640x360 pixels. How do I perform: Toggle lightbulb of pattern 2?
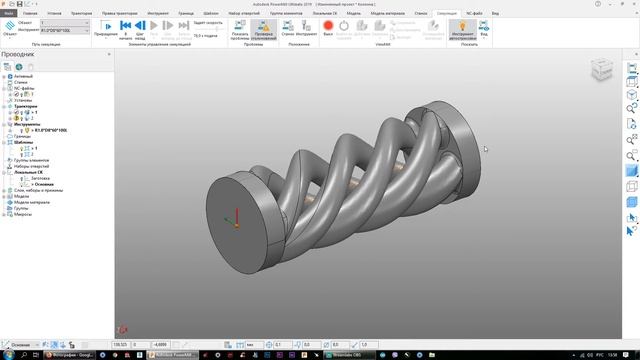(x=22, y=154)
